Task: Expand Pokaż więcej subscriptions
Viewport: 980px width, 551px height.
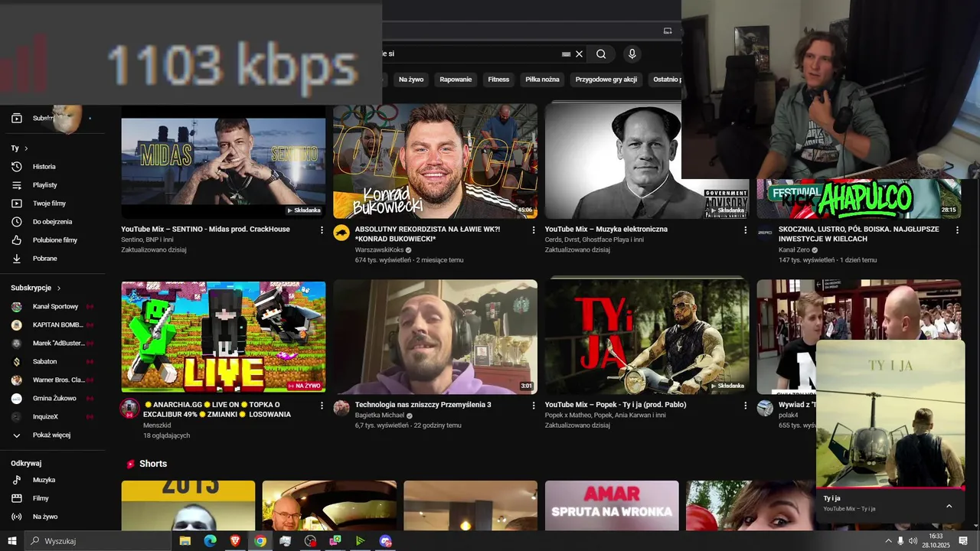Action: 52,435
